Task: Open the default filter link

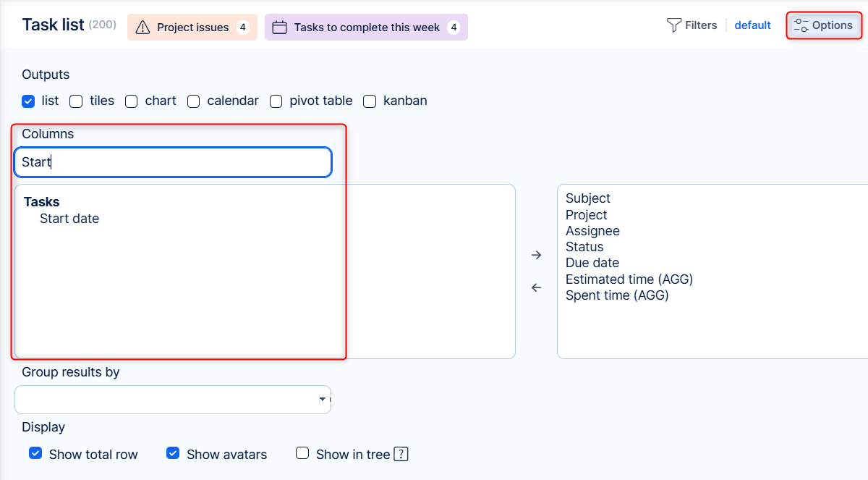Action: click(x=752, y=25)
